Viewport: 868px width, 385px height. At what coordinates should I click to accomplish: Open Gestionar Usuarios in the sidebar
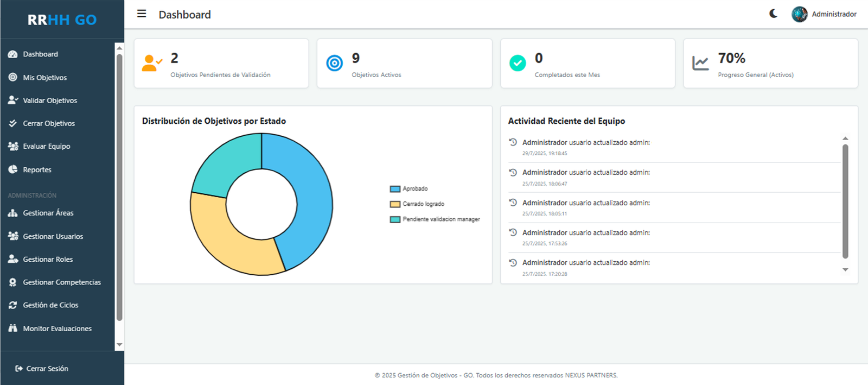(53, 236)
